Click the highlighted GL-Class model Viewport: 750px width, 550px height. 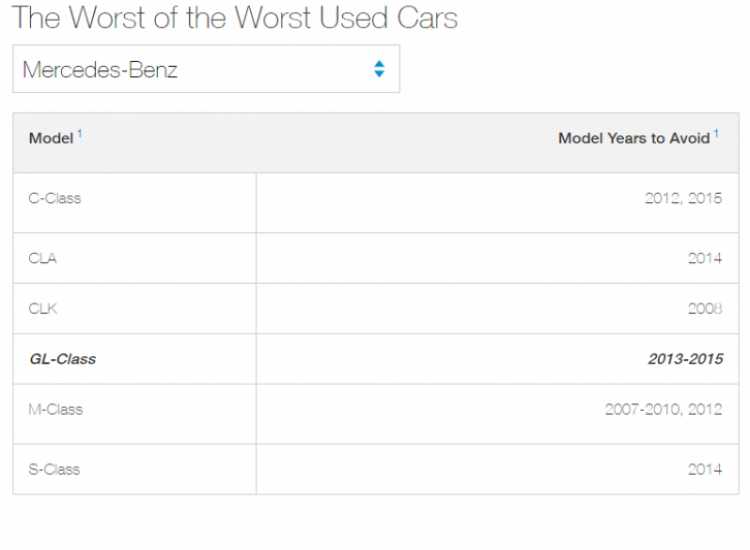[63, 359]
